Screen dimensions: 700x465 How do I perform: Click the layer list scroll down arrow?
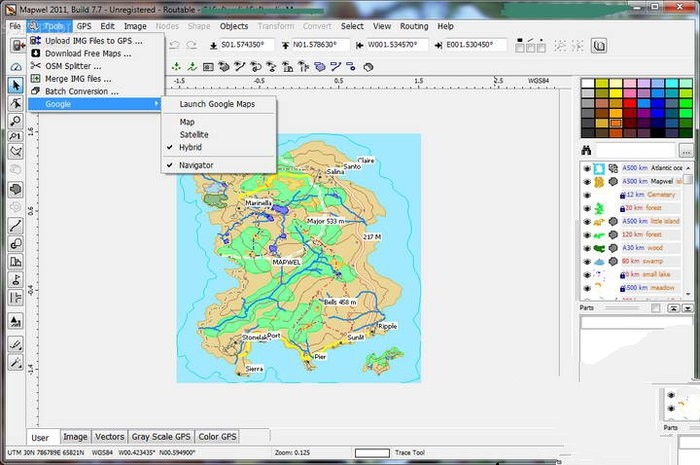pos(688,294)
